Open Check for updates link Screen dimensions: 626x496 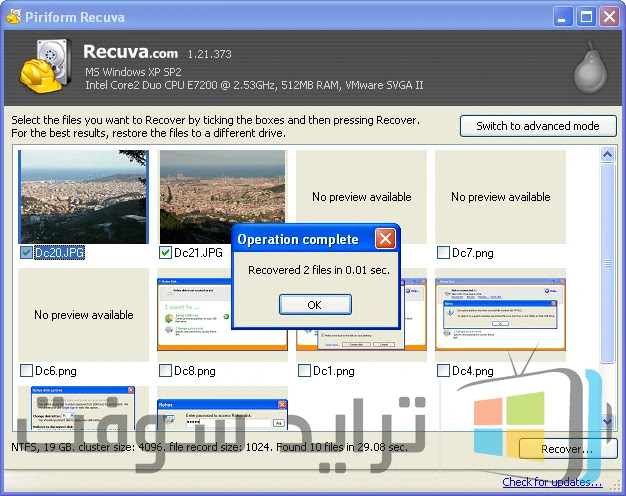552,482
